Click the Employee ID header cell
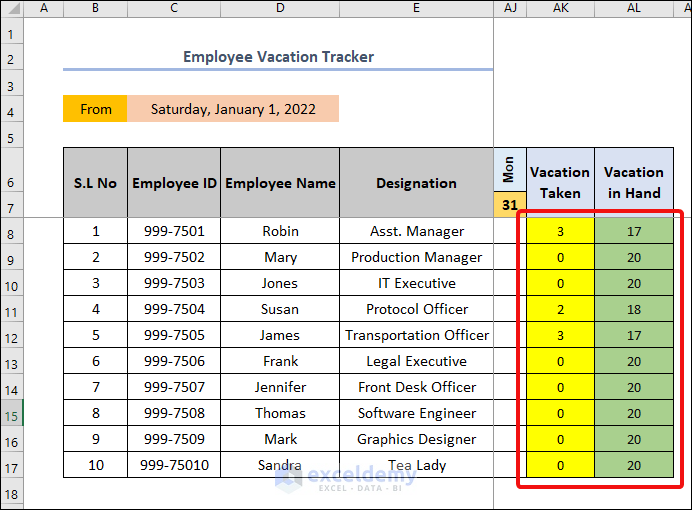 174,183
